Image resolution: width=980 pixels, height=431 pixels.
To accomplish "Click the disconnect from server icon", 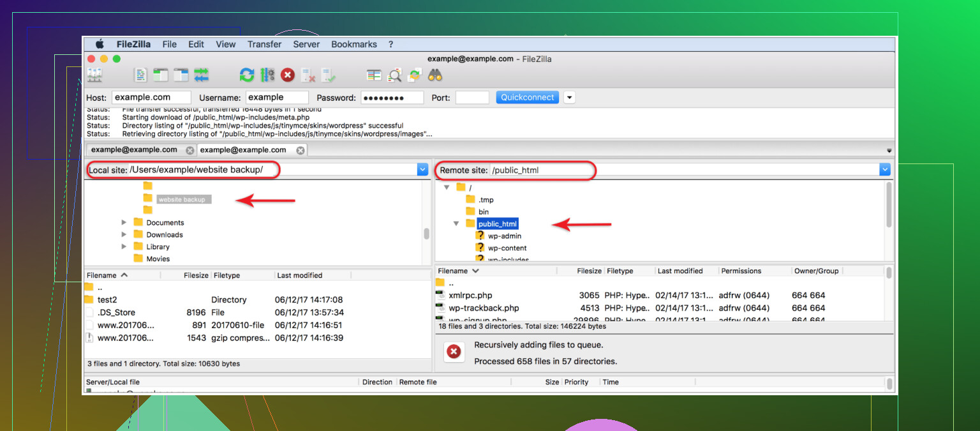I will click(x=308, y=75).
